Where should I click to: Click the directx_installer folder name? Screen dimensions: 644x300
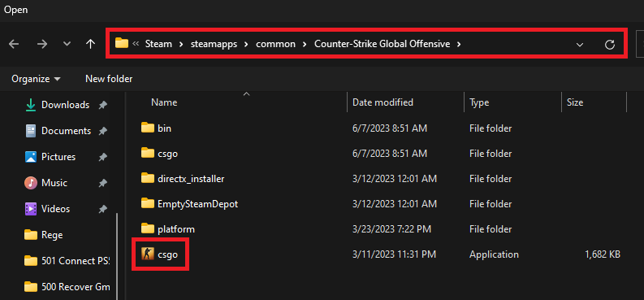click(x=191, y=179)
